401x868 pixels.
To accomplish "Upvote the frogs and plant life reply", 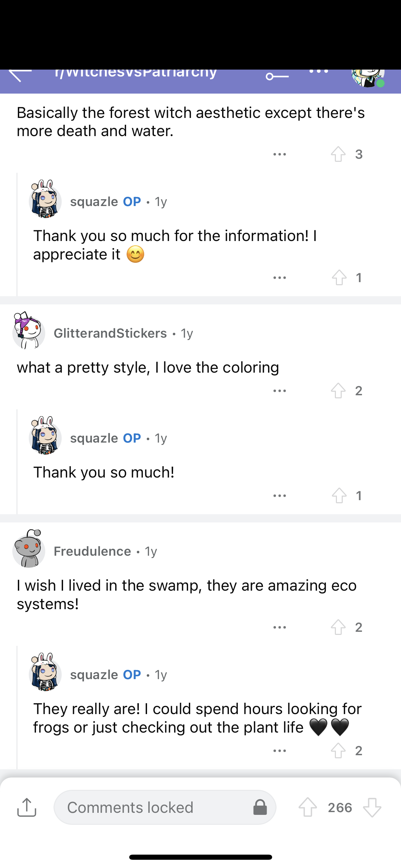I will point(338,750).
